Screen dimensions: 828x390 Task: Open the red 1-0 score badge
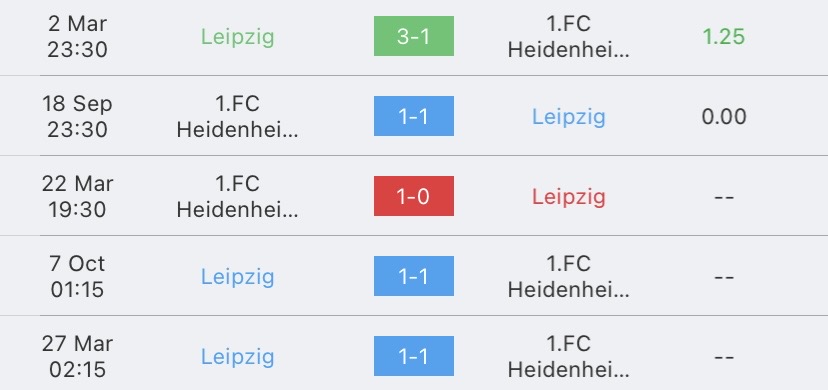413,196
